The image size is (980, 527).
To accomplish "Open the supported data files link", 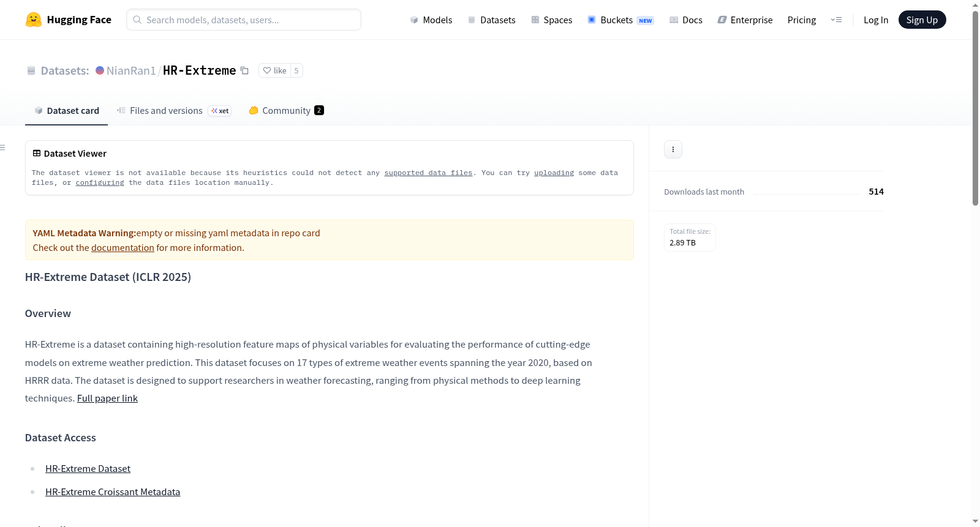I will pos(428,173).
